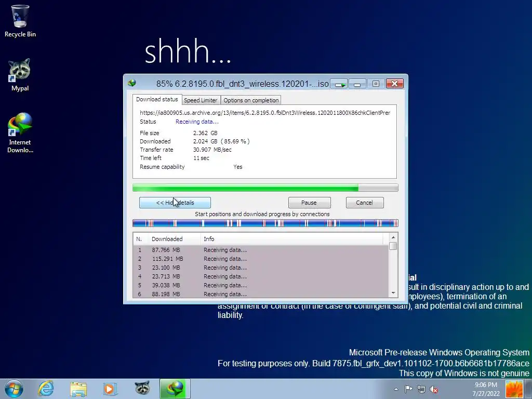This screenshot has height=399, width=532.
Task: Cancel the ISO download
Action: 364,203
